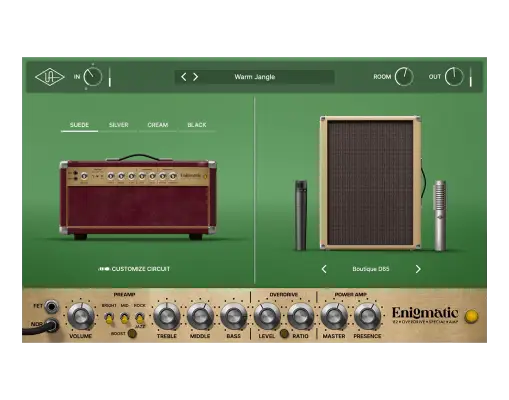Select the dark dynamic microphone
Screen dimensions: 509x400
click(301, 215)
